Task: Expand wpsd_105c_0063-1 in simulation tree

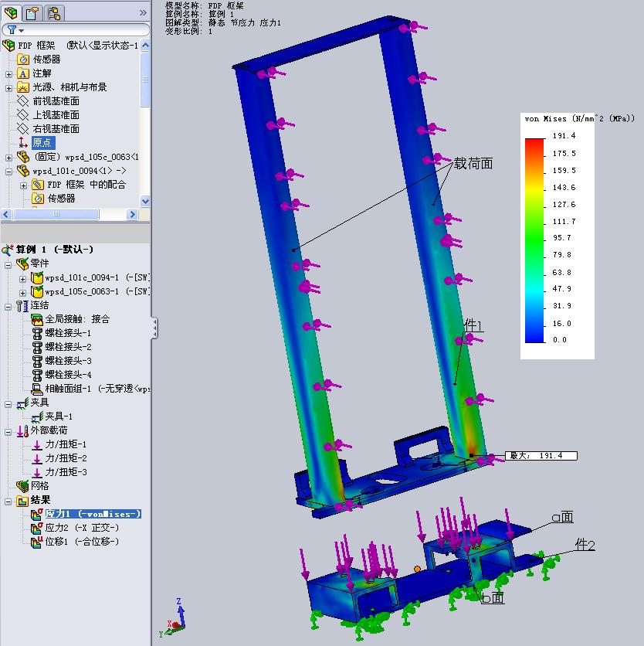Action: coord(22,293)
